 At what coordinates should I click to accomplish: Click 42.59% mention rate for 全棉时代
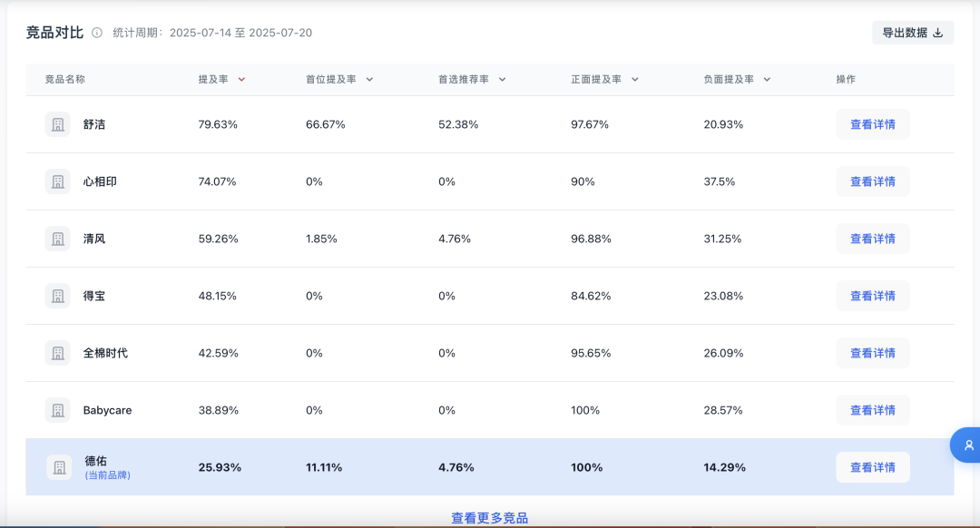[218, 353]
